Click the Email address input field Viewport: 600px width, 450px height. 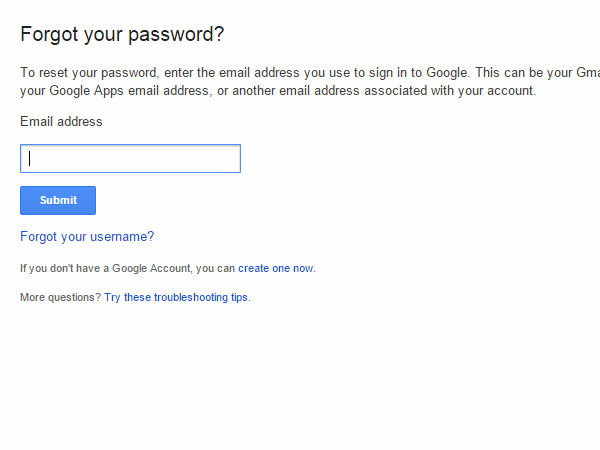(130, 158)
